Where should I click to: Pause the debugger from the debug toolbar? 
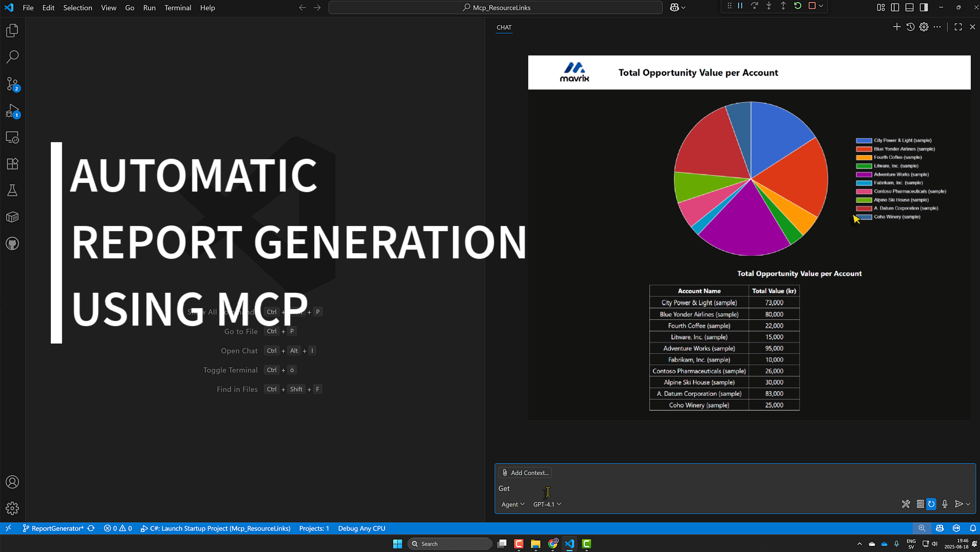pyautogui.click(x=740, y=6)
